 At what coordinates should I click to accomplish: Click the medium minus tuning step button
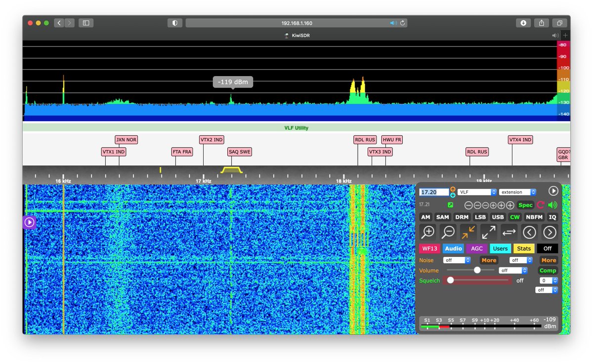(x=477, y=205)
